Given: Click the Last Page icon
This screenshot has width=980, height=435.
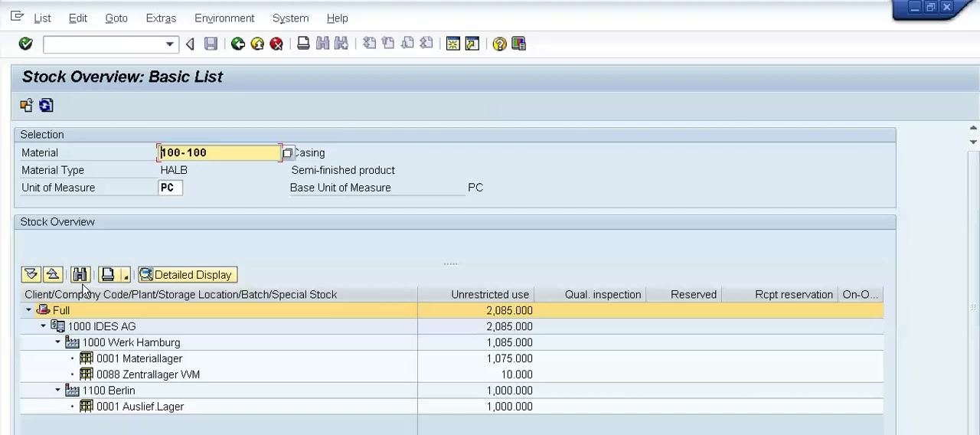Looking at the screenshot, I should coord(426,44).
